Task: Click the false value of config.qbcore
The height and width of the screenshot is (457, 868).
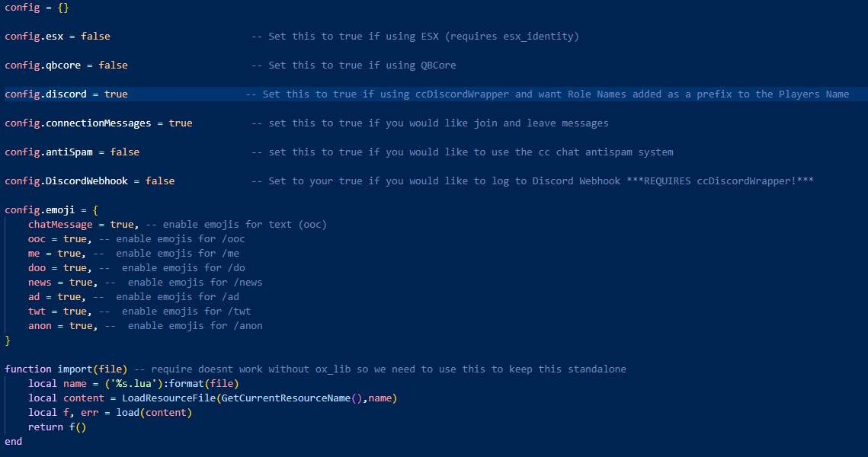Action: click(113, 66)
